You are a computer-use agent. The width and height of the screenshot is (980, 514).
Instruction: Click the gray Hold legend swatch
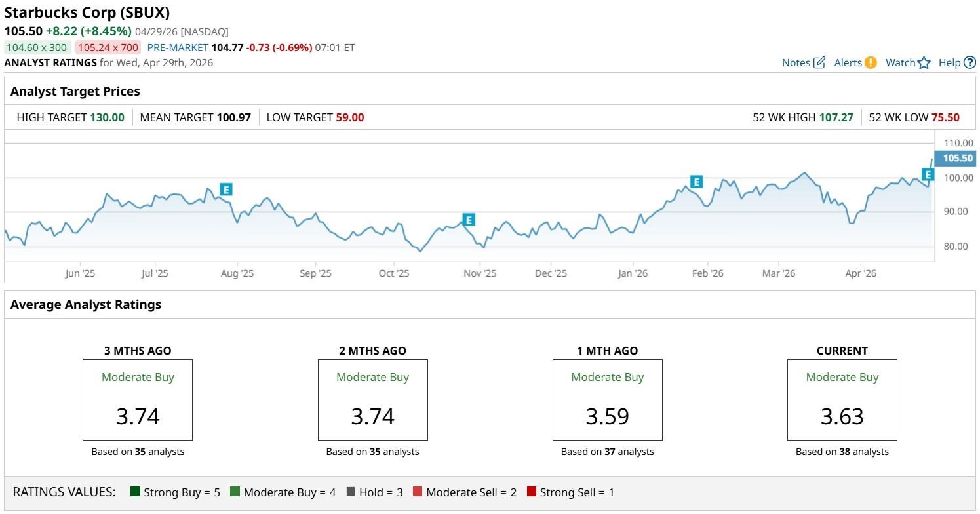coord(351,492)
